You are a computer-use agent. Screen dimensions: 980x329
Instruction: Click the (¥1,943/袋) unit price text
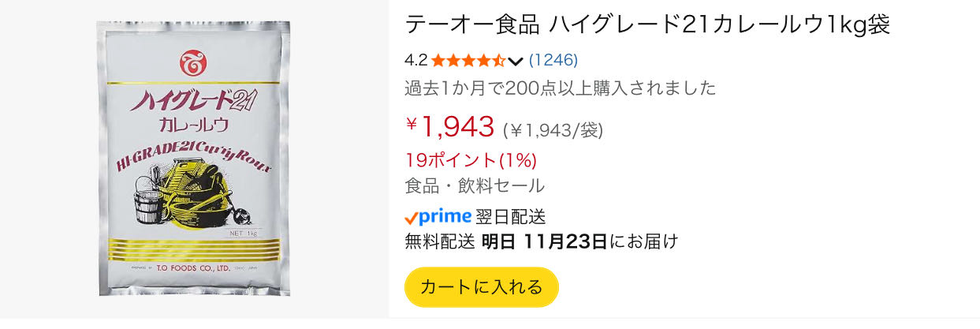pos(553,129)
